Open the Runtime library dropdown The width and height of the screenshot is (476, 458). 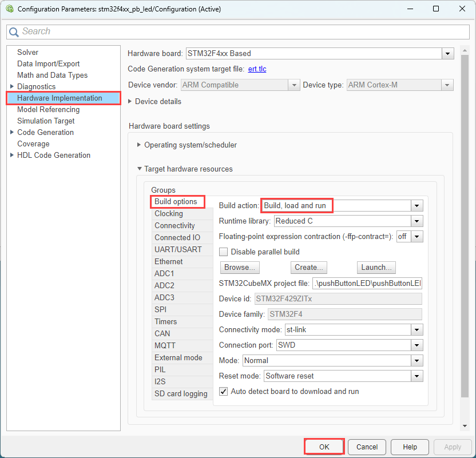417,221
